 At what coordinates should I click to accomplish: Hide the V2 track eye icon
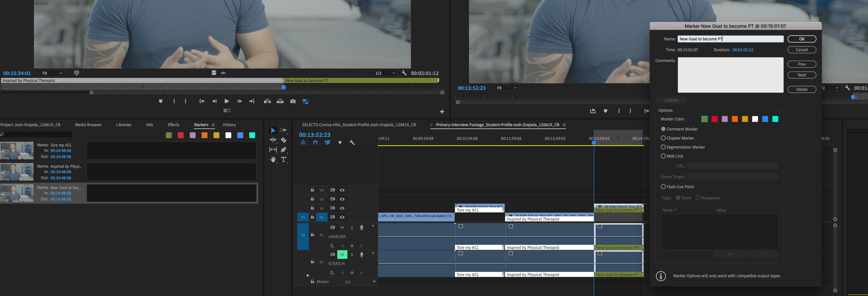pyautogui.click(x=342, y=208)
